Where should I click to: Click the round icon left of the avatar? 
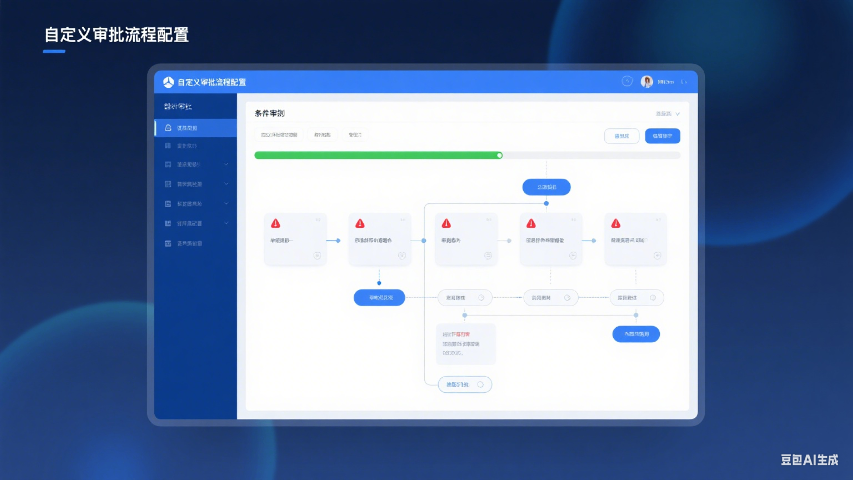(x=627, y=81)
